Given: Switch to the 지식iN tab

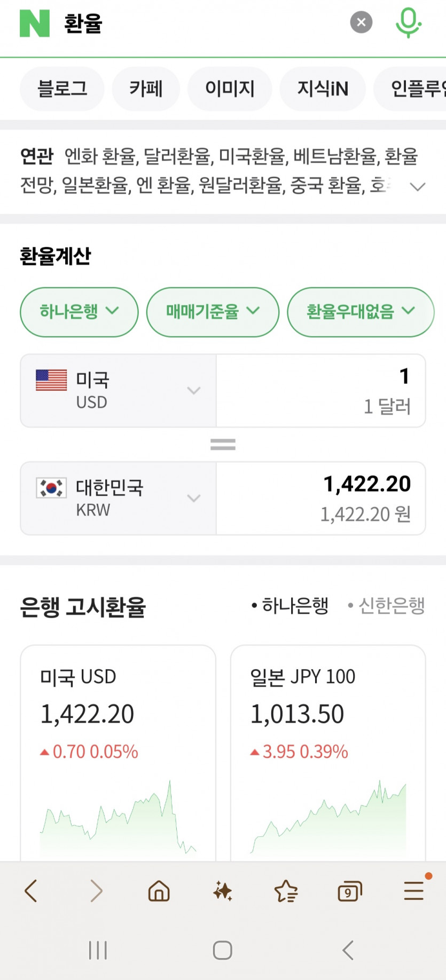Looking at the screenshot, I should pyautogui.click(x=323, y=89).
